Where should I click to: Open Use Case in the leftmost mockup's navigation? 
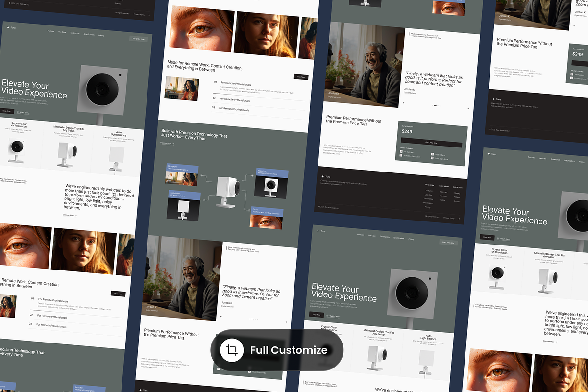63,32
